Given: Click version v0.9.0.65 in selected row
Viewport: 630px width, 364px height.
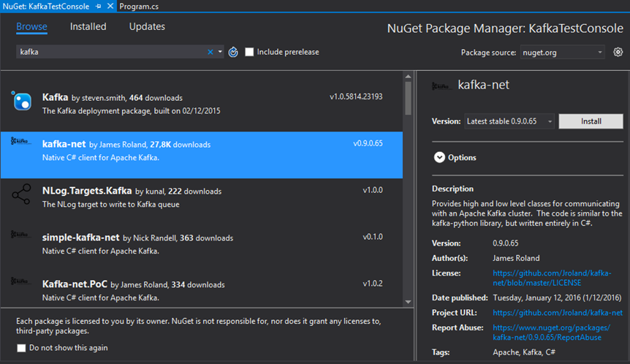Looking at the screenshot, I should (x=368, y=143).
